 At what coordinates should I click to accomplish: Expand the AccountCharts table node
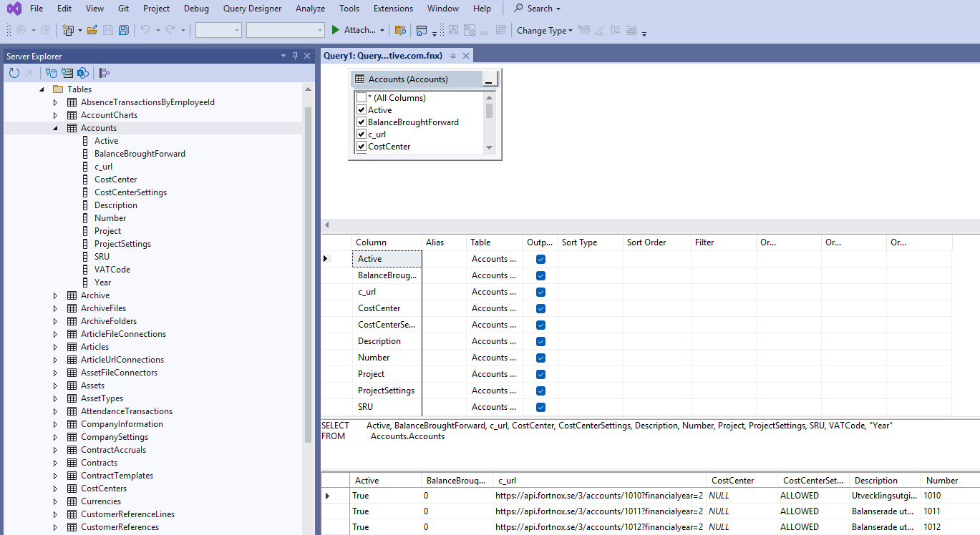pos(55,115)
